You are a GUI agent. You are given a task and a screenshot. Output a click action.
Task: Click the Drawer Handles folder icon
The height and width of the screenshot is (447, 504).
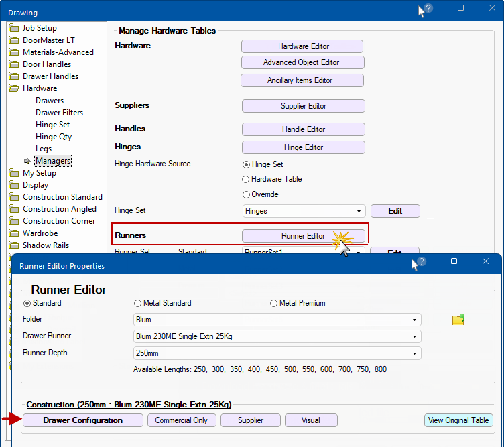[14, 76]
